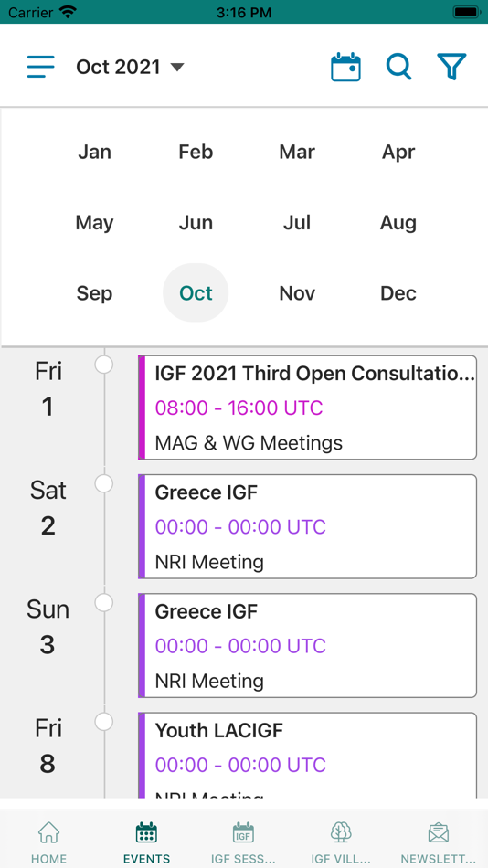The width and height of the screenshot is (488, 868).
Task: Open the IGF Village tree icon
Action: (x=341, y=832)
